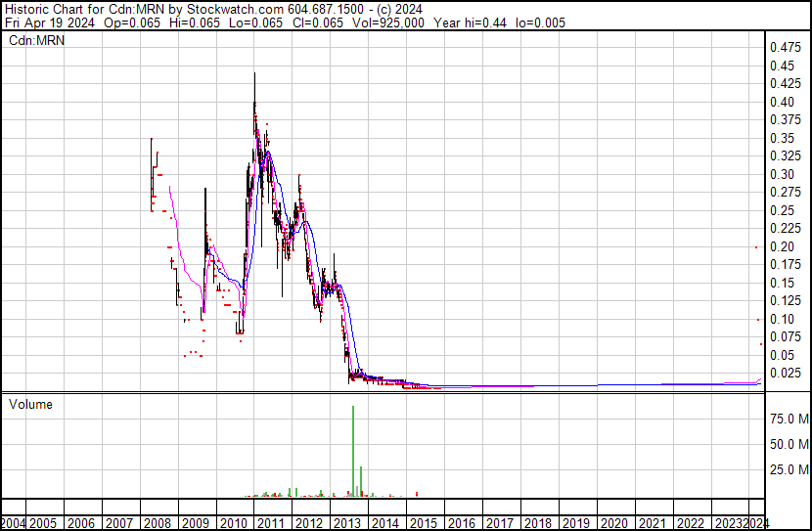Select the 2013 year label on time axis
Screen dimensions: 812x531
(x=347, y=523)
